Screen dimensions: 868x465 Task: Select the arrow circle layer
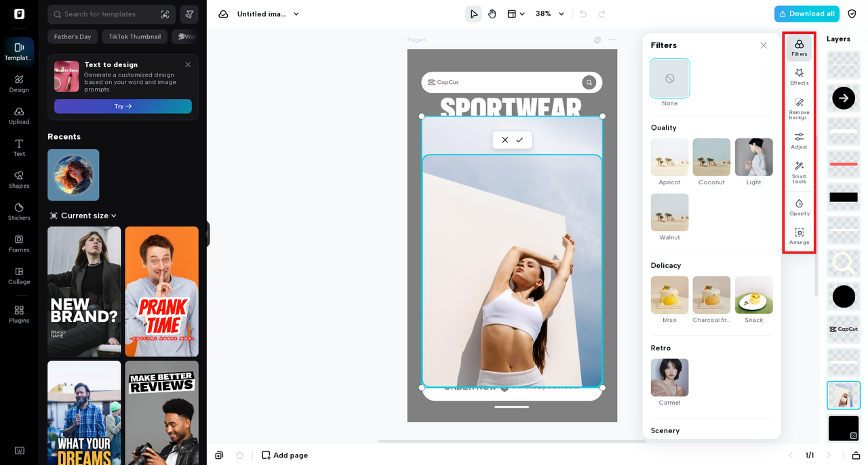click(x=844, y=98)
